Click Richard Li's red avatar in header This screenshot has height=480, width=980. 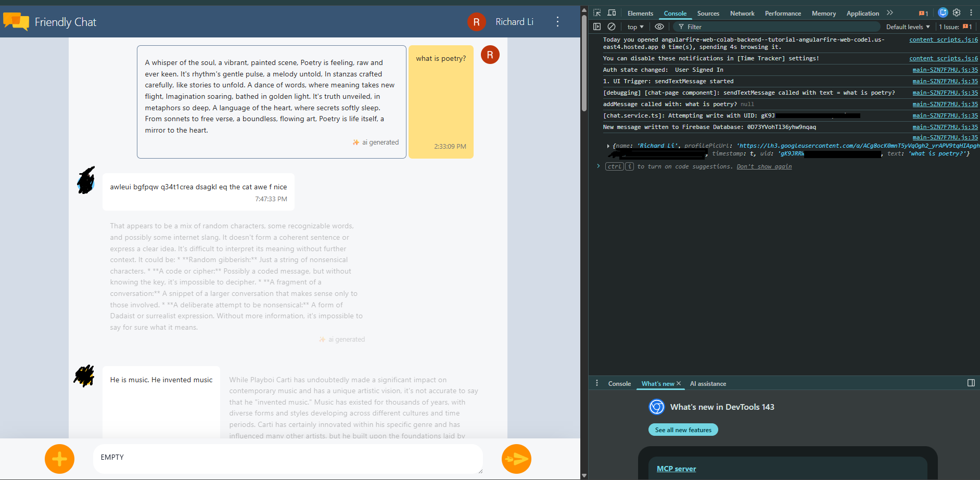point(476,22)
